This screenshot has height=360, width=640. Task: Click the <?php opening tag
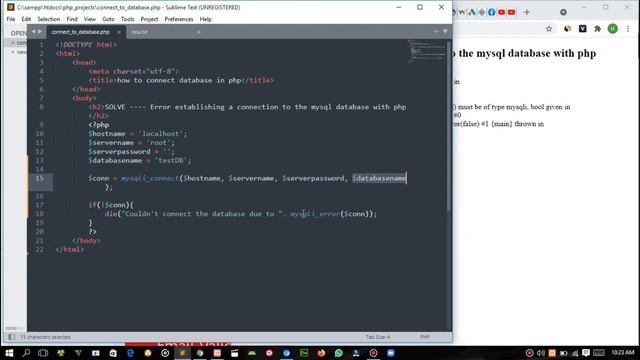click(98, 125)
